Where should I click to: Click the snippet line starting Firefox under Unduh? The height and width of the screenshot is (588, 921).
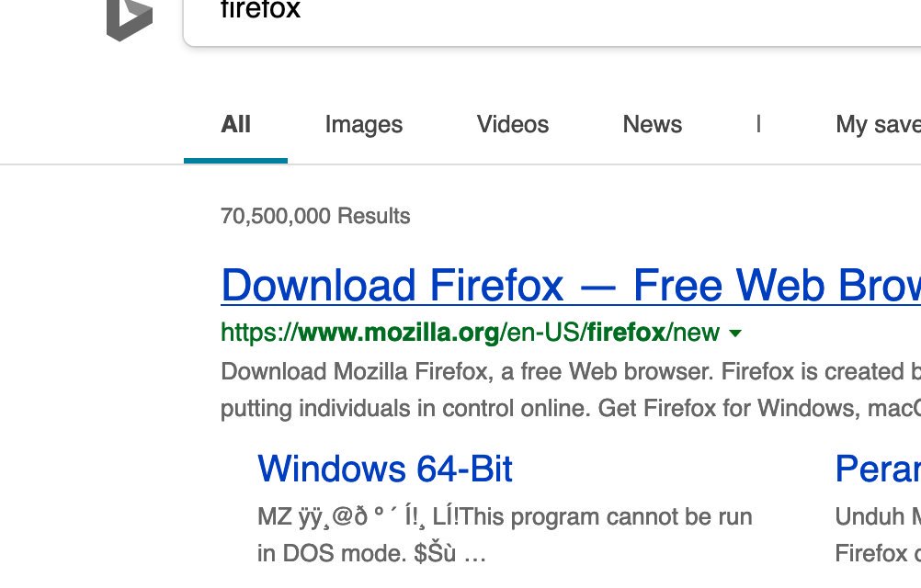(878, 553)
